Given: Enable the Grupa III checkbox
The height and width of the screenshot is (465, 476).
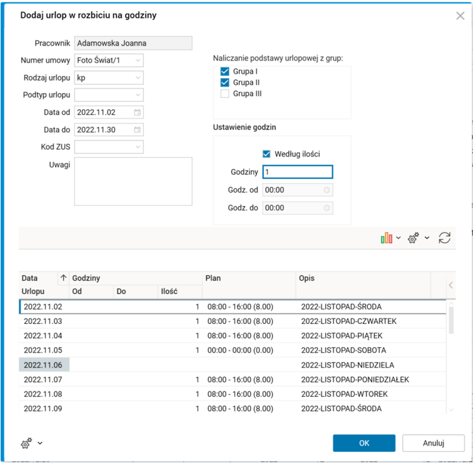Looking at the screenshot, I should [x=225, y=94].
